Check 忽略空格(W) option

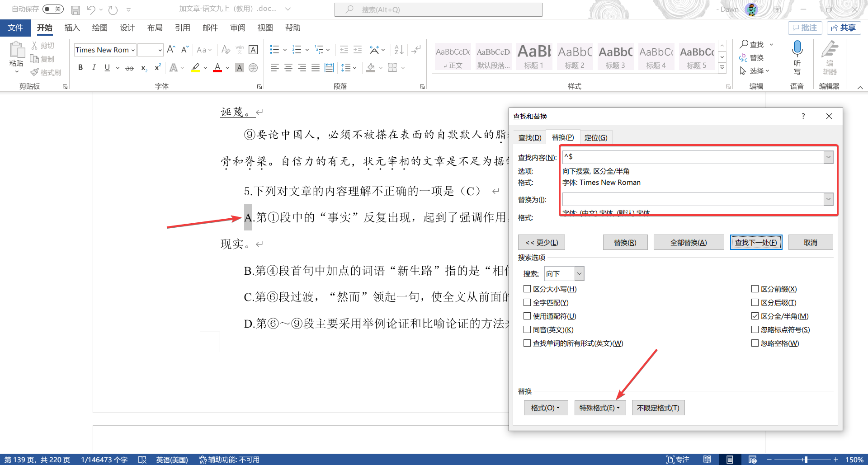click(755, 343)
